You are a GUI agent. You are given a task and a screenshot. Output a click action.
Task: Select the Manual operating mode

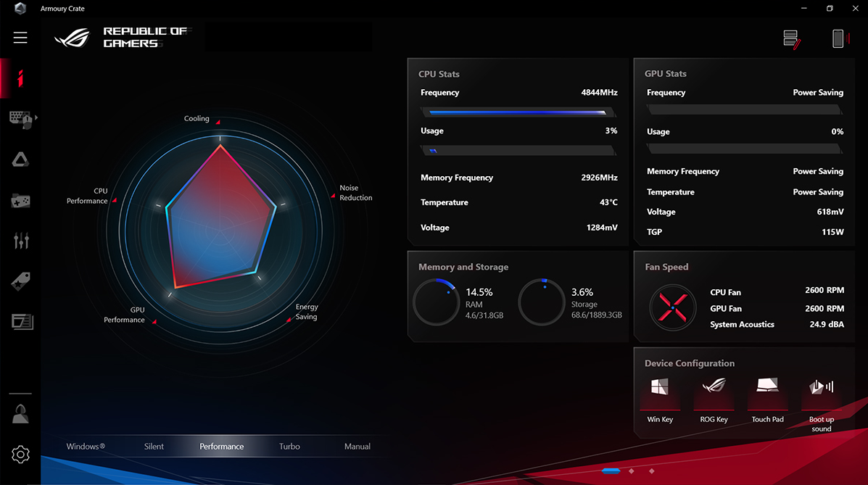point(357,447)
